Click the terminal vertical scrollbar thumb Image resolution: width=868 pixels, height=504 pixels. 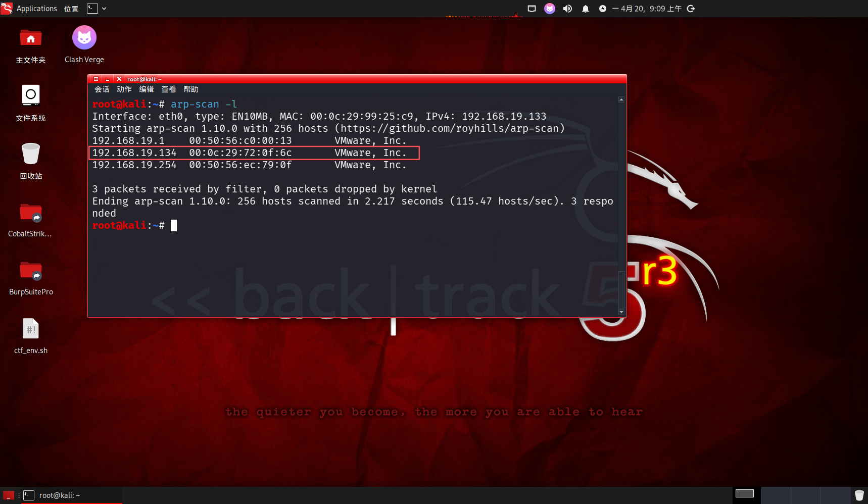(x=621, y=289)
